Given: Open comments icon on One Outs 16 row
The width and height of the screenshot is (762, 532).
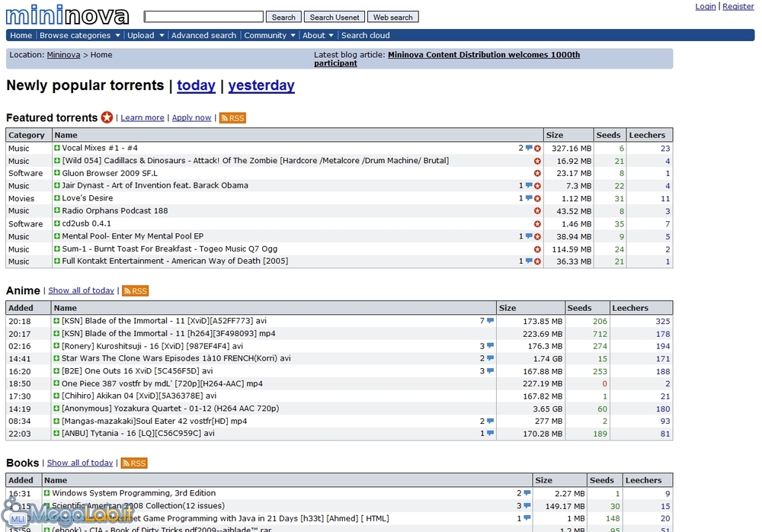Looking at the screenshot, I should [490, 370].
